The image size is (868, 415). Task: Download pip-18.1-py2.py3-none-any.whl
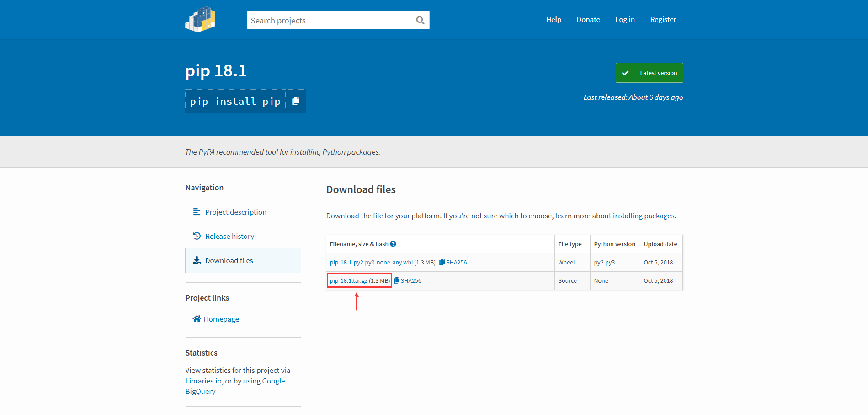coord(371,262)
